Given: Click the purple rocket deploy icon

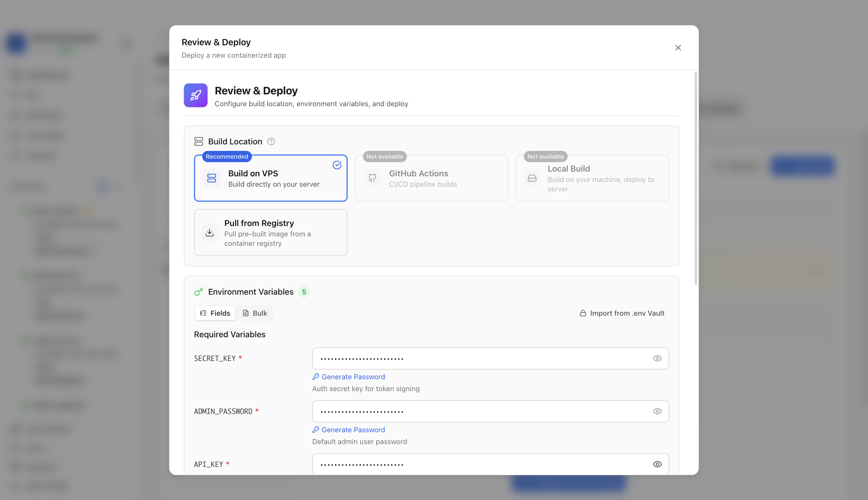Looking at the screenshot, I should click(195, 95).
